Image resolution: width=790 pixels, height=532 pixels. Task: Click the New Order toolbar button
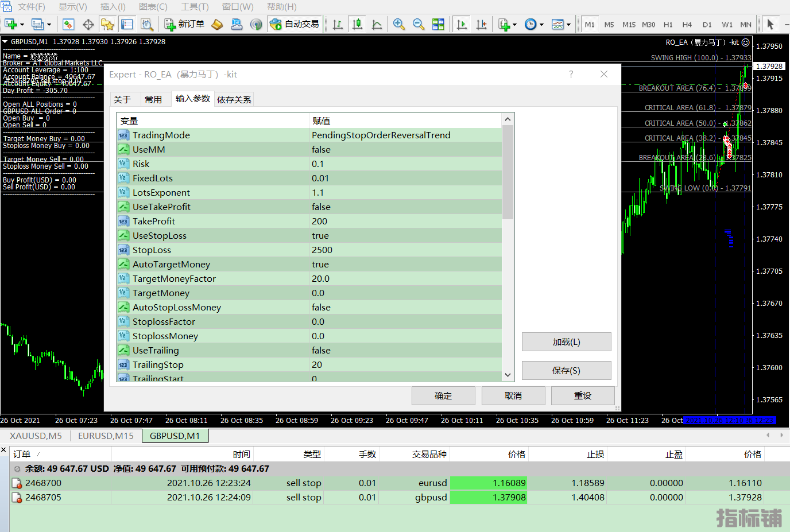point(184,24)
